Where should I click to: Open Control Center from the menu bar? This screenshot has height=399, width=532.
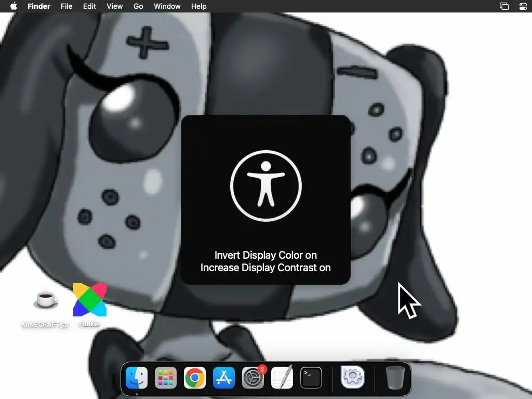point(523,6)
